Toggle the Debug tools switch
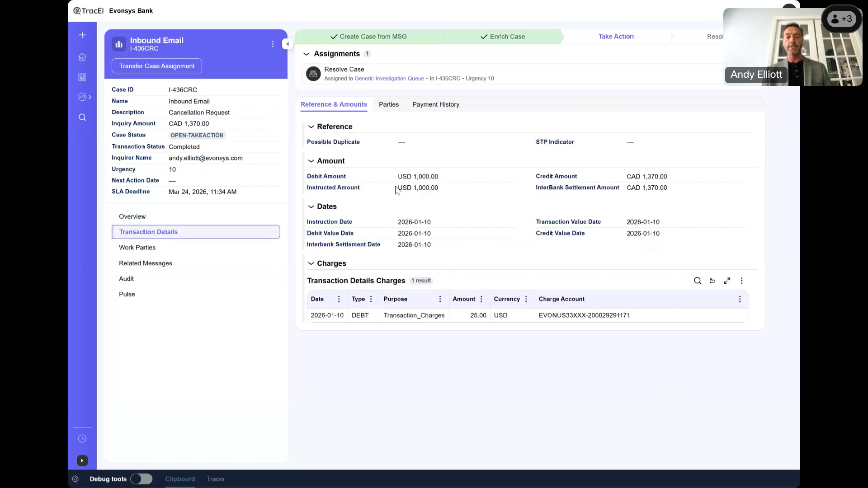The width and height of the screenshot is (868, 488). (141, 479)
